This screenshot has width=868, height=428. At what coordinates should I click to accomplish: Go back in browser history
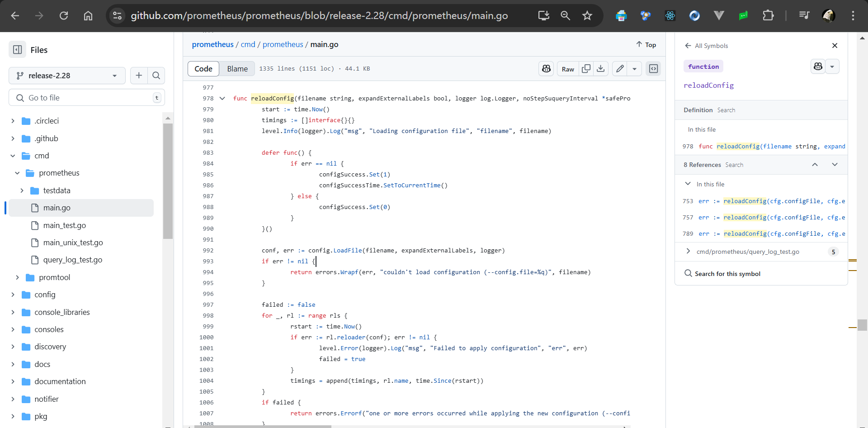[15, 16]
